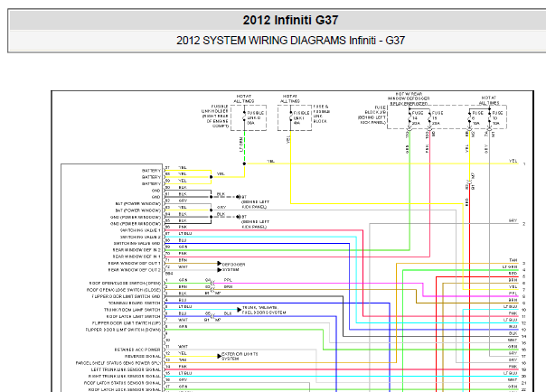Click the "REAR WINDOW DEF IN 1" label

click(x=136, y=257)
